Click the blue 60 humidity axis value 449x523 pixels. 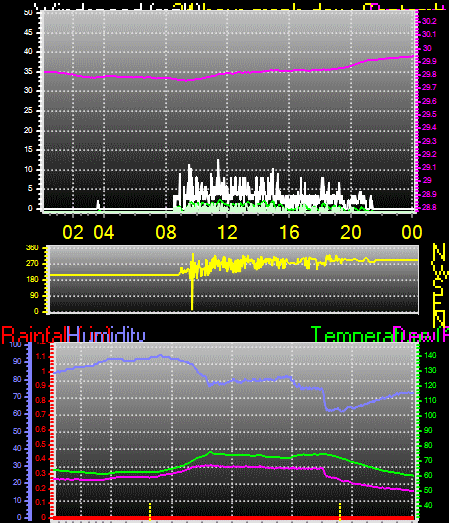coord(17,414)
